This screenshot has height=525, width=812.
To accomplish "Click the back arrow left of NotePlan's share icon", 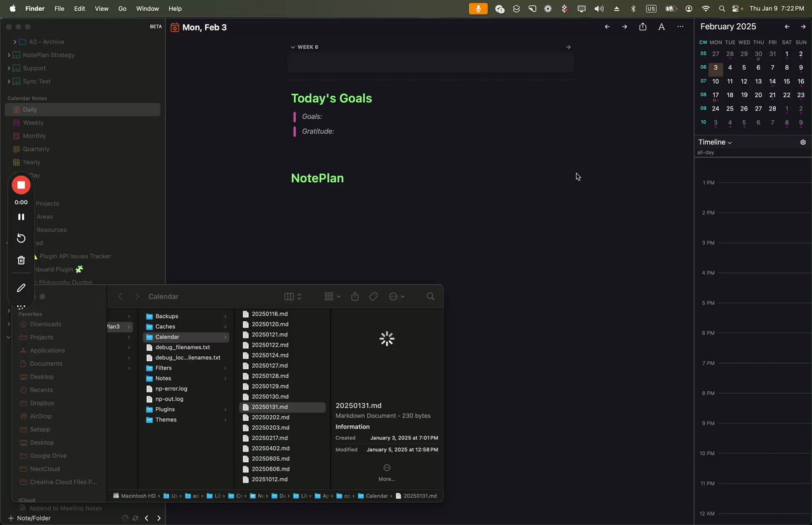I will click(x=607, y=27).
